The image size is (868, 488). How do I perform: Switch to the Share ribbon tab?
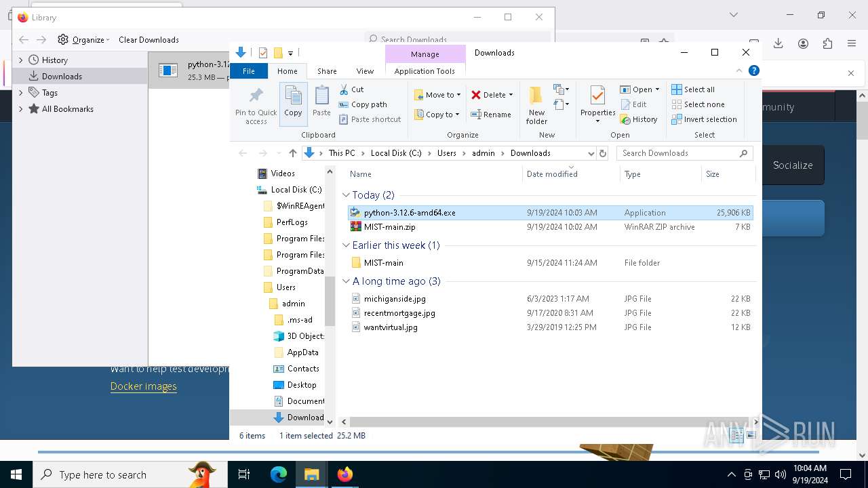327,71
